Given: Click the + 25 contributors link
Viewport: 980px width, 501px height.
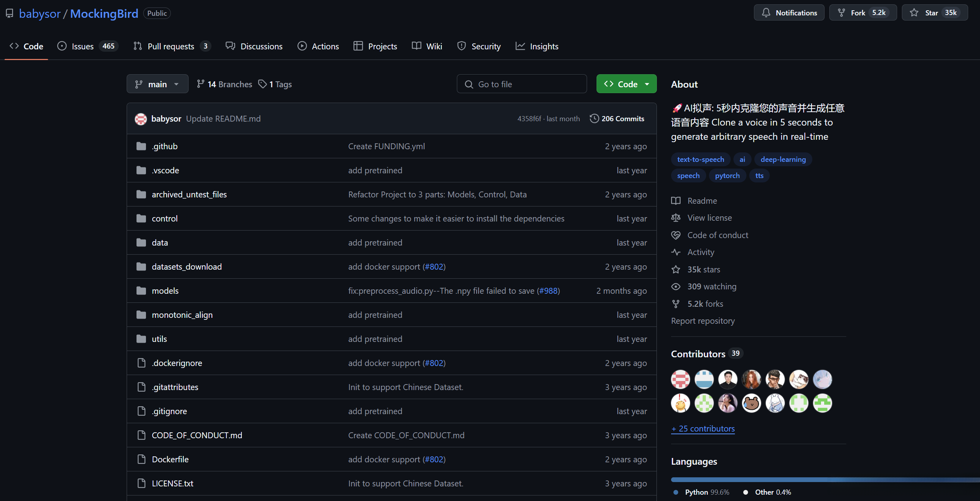Looking at the screenshot, I should click(x=703, y=429).
